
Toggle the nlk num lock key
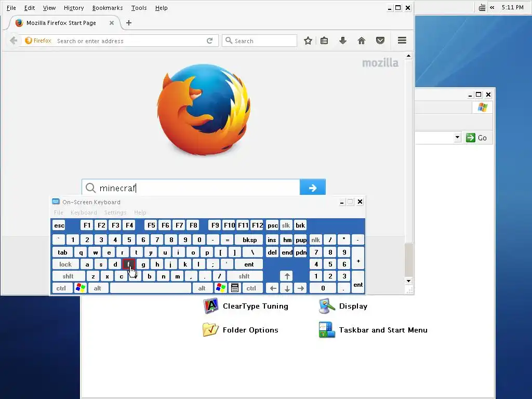[x=315, y=240]
